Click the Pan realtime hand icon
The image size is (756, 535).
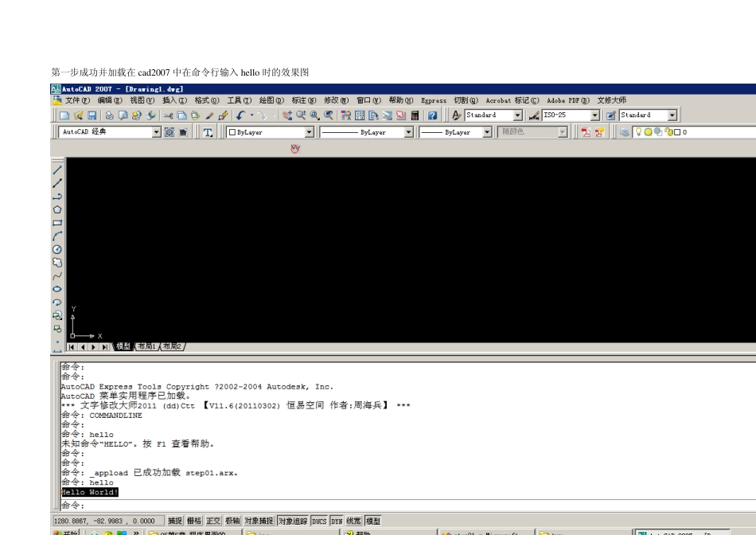tap(287, 115)
